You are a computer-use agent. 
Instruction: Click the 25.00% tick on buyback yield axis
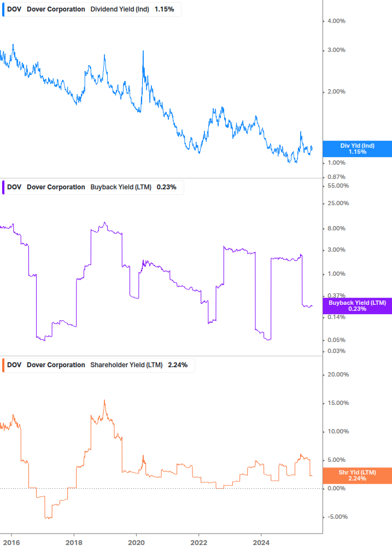[338, 204]
